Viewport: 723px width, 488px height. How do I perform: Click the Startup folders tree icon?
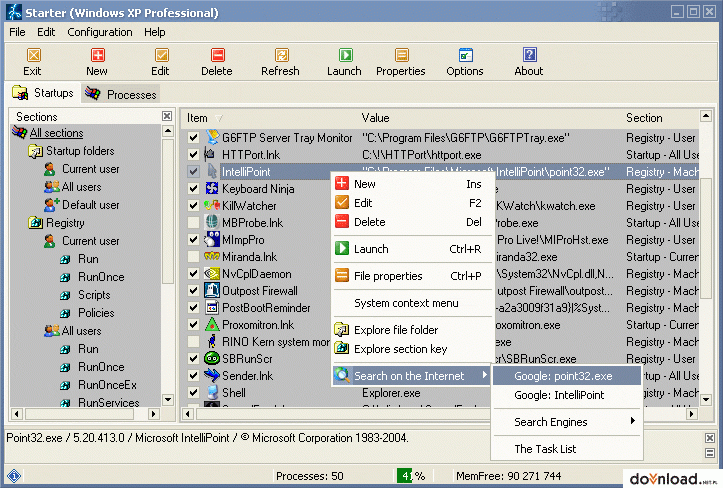36,151
